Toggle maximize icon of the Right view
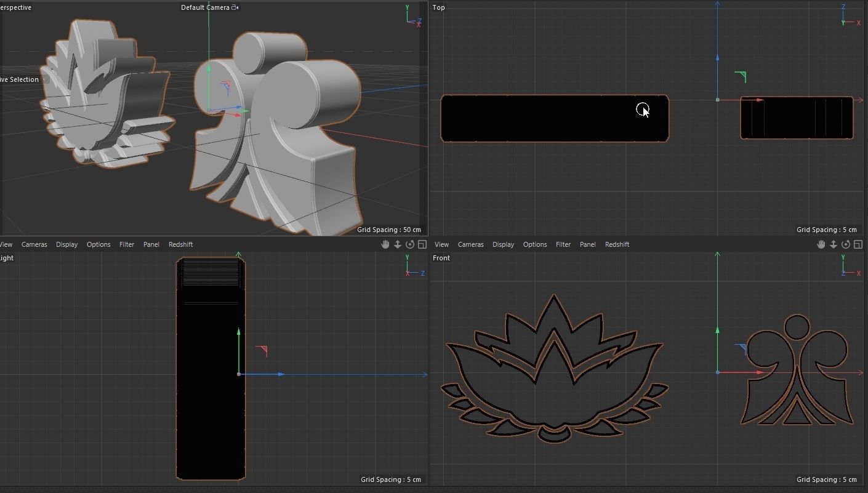Viewport: 868px width, 493px height. point(422,244)
